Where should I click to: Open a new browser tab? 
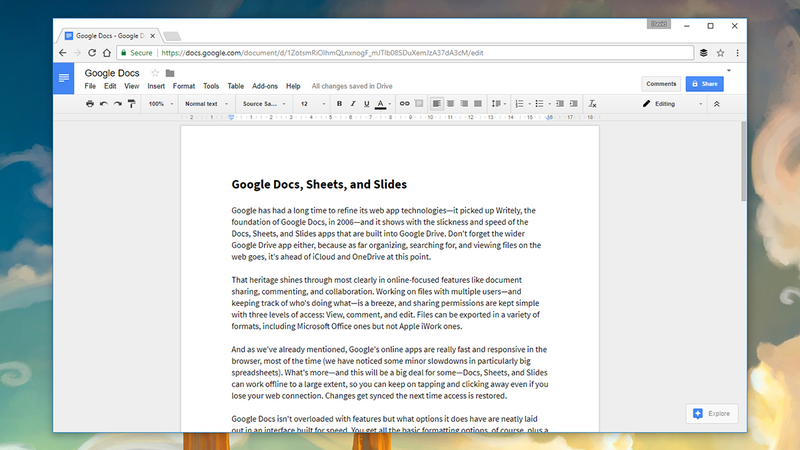(172, 36)
